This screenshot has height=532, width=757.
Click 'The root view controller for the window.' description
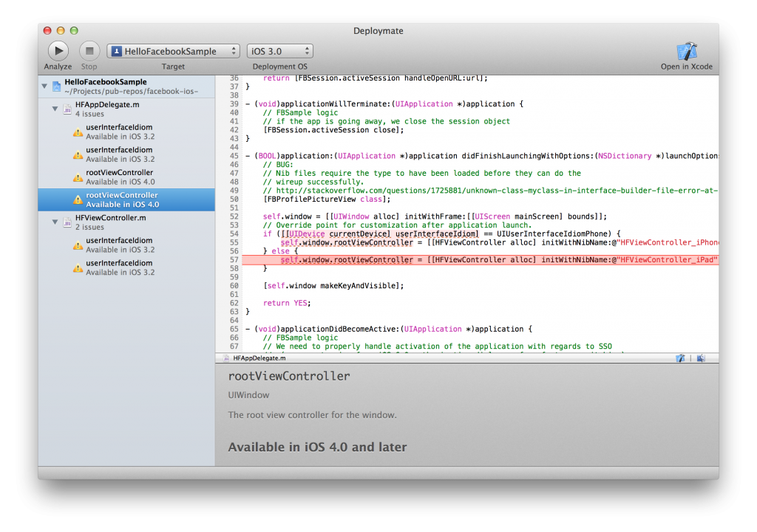point(313,415)
